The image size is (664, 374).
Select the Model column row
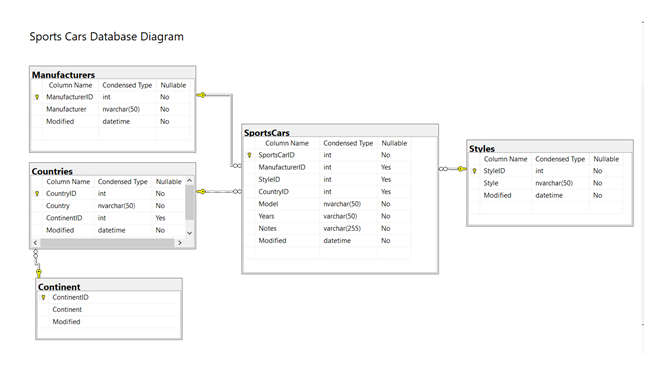tap(327, 204)
